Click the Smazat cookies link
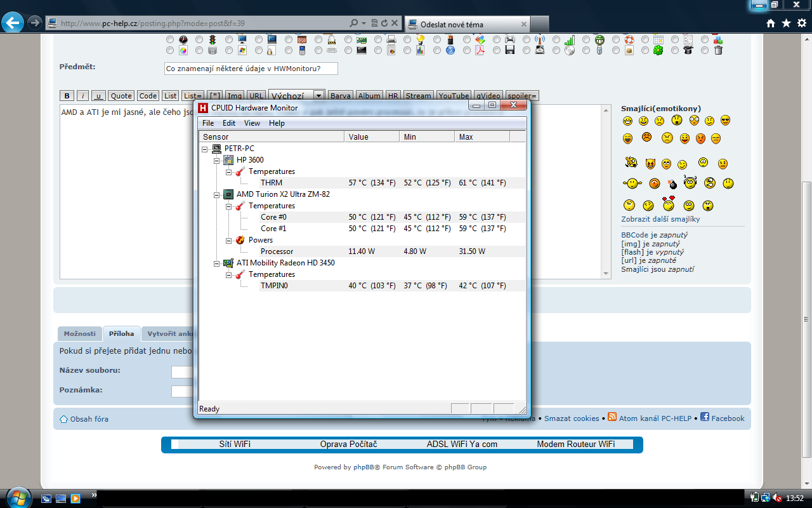Screen dimensions: 812x508 (x=572, y=418)
